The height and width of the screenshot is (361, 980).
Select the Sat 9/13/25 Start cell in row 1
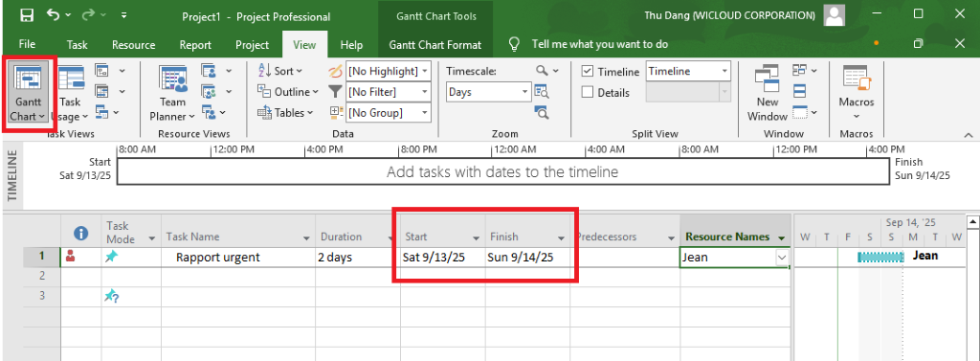coord(442,258)
